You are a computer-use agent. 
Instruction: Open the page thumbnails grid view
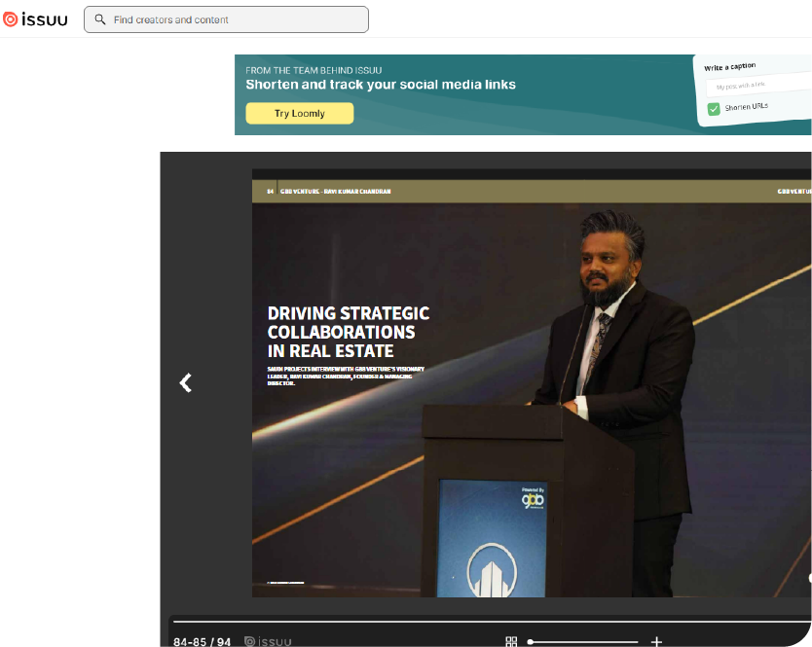pos(511,641)
